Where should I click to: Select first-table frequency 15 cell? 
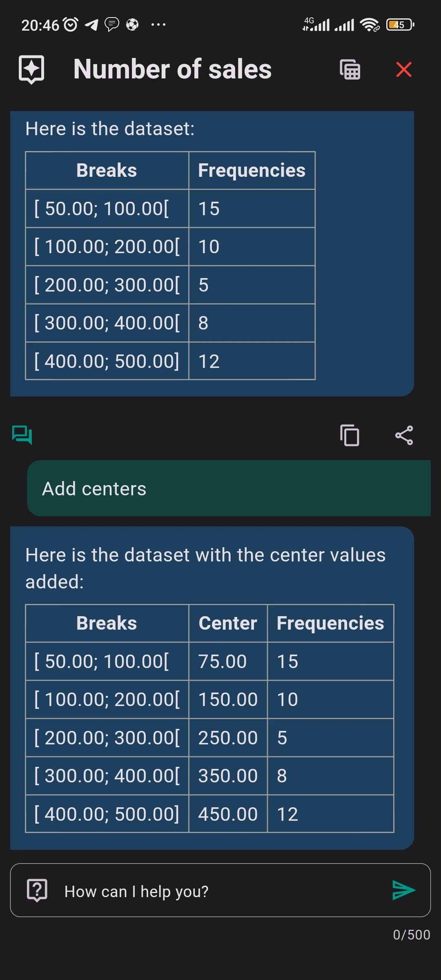click(252, 208)
